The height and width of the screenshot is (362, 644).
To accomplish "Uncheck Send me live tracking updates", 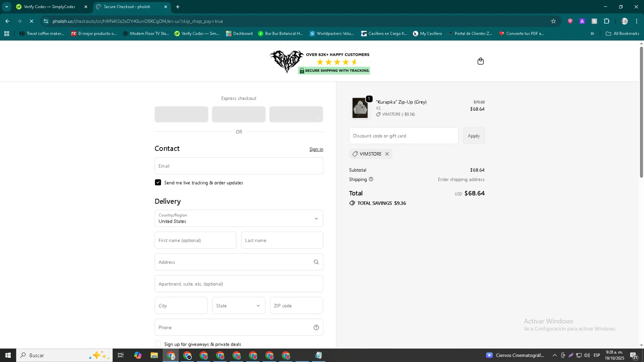I will pyautogui.click(x=158, y=183).
